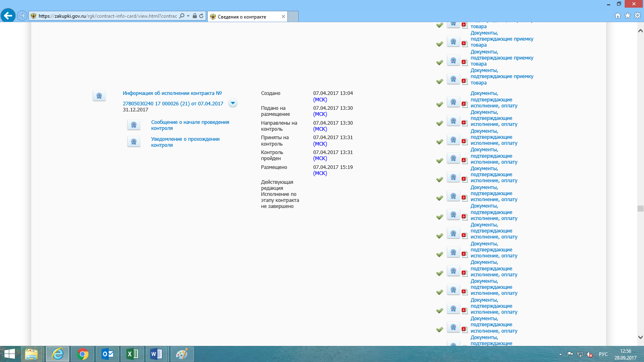Screen dimensions: 644x362
Task: Open a new blank browser tab
Action: (293, 16)
